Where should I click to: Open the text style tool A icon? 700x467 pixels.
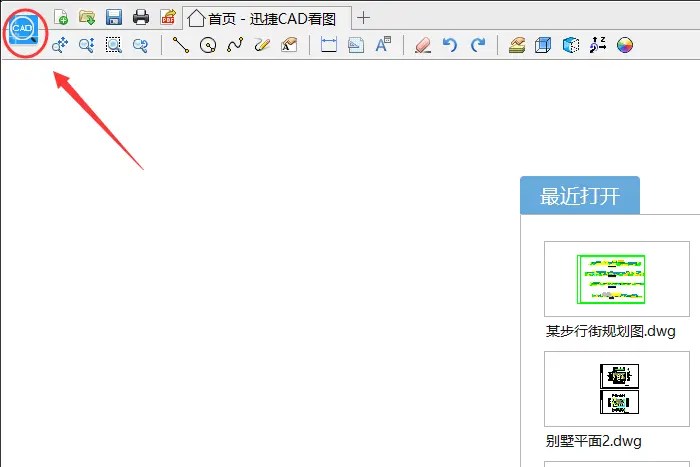tap(383, 45)
